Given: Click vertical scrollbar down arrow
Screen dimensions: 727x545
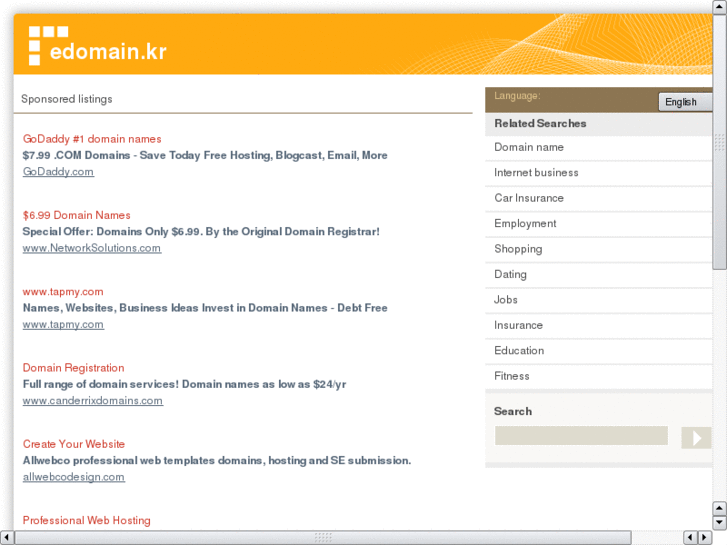Looking at the screenshot, I should coord(720,522).
